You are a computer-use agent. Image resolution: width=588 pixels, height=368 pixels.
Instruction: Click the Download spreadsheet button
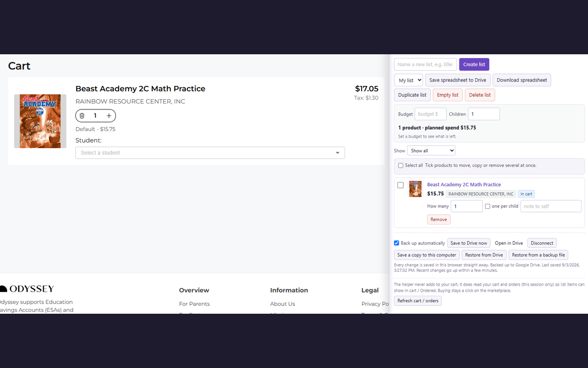pyautogui.click(x=522, y=80)
